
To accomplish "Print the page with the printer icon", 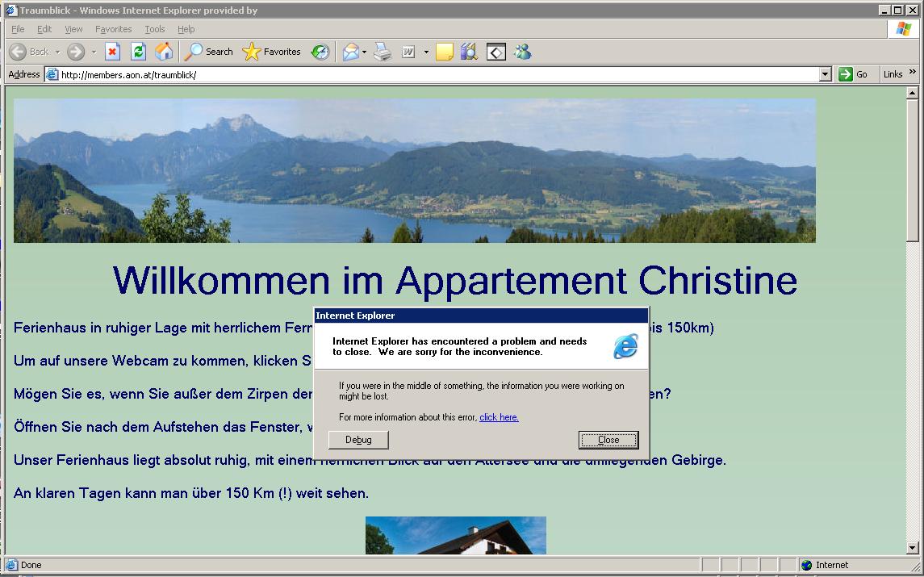I will click(x=383, y=52).
